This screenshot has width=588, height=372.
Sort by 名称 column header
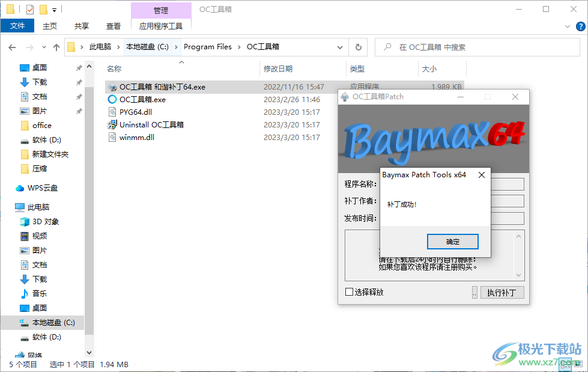(114, 69)
